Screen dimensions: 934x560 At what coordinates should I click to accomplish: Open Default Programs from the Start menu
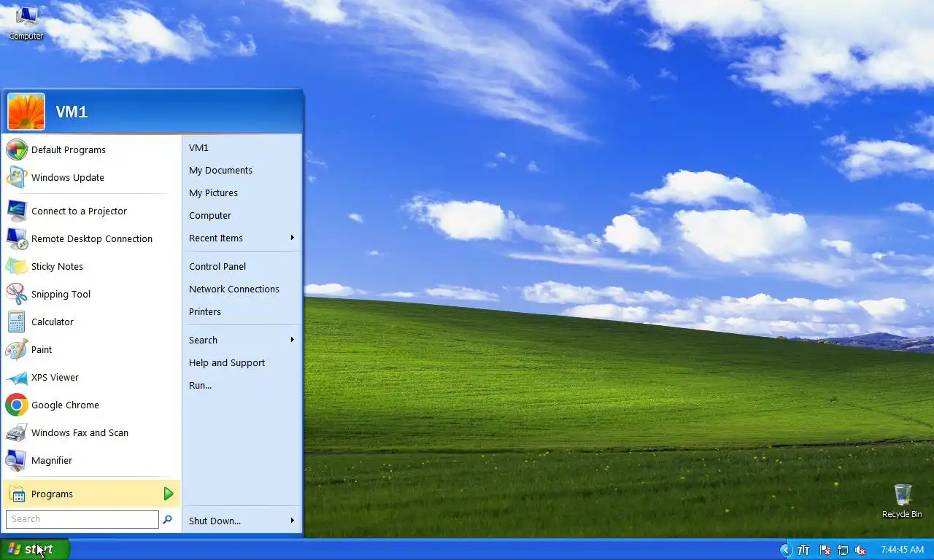pos(91,149)
